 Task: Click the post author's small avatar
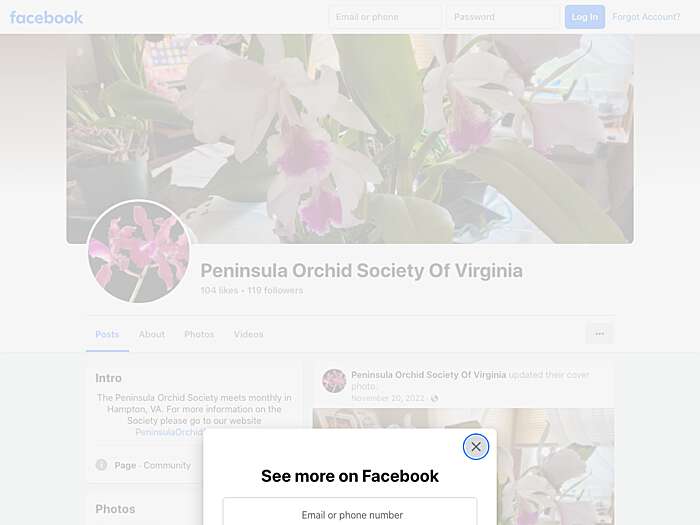334,381
